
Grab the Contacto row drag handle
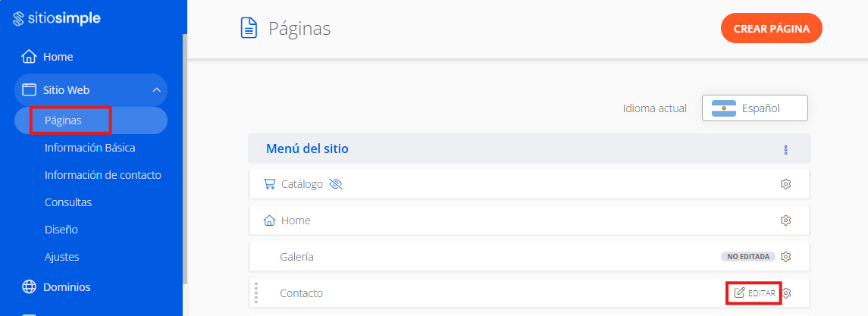(256, 293)
